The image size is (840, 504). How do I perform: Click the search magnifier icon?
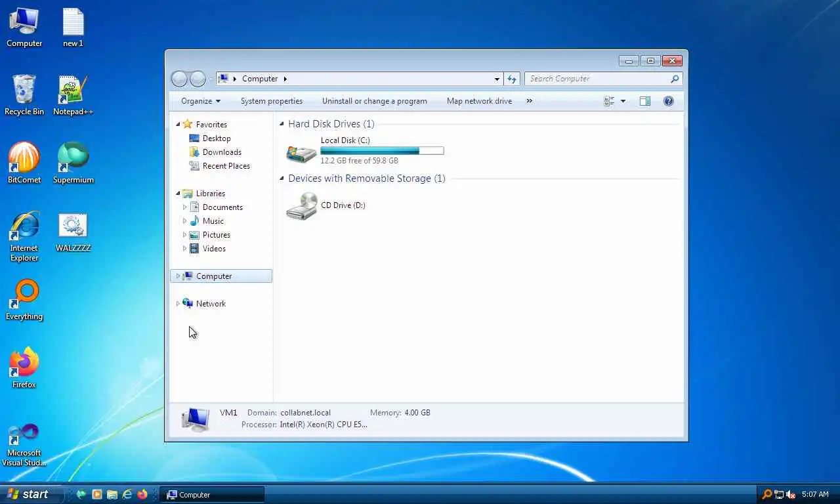pos(675,79)
